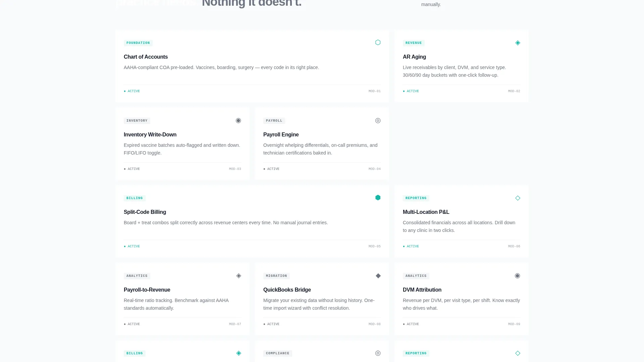Select the REPORTING tag on Multi-Location P&L card
The width and height of the screenshot is (644, 362).
(x=416, y=198)
